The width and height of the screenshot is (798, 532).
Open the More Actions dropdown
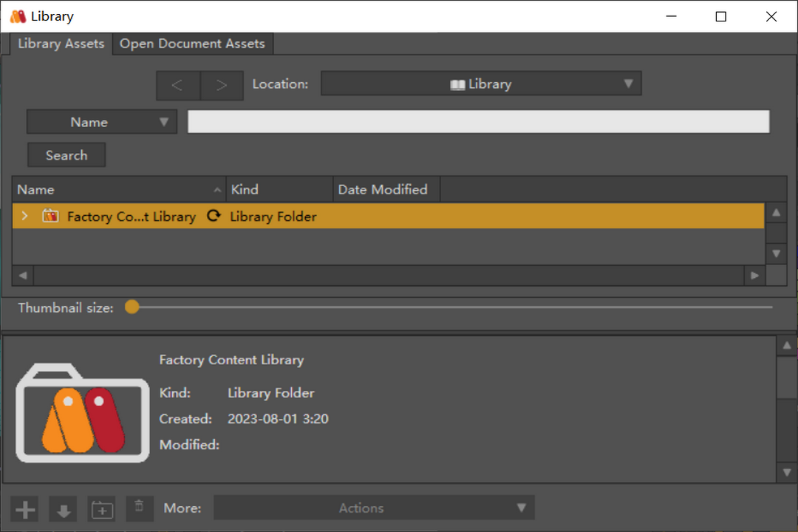point(374,508)
